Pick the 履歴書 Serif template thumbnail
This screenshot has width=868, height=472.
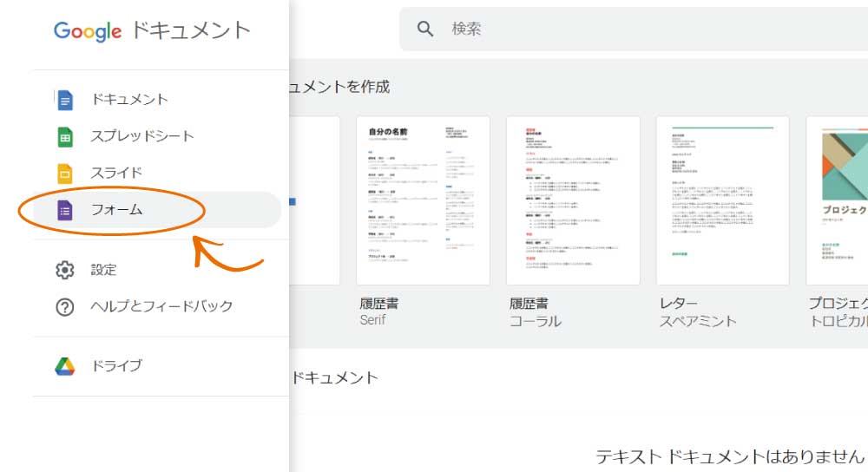(423, 200)
